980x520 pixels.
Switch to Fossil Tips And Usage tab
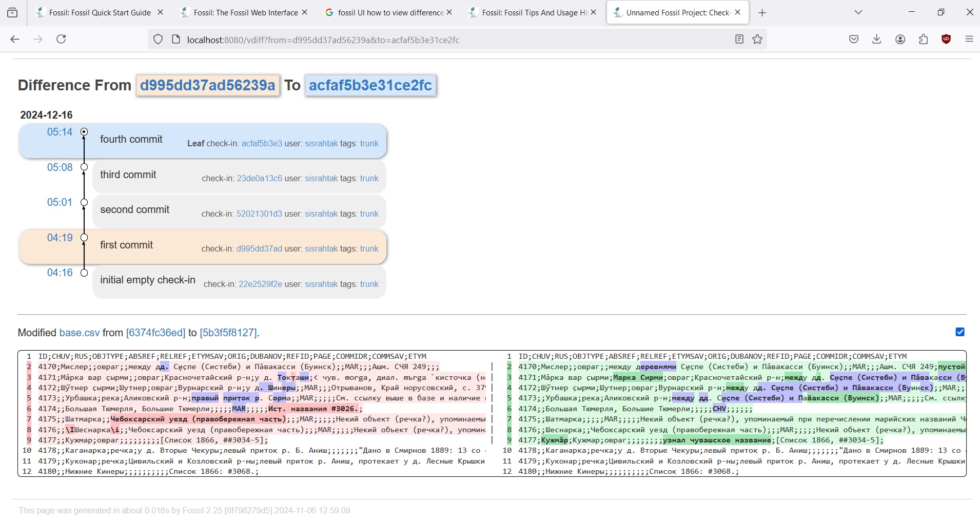(534, 12)
